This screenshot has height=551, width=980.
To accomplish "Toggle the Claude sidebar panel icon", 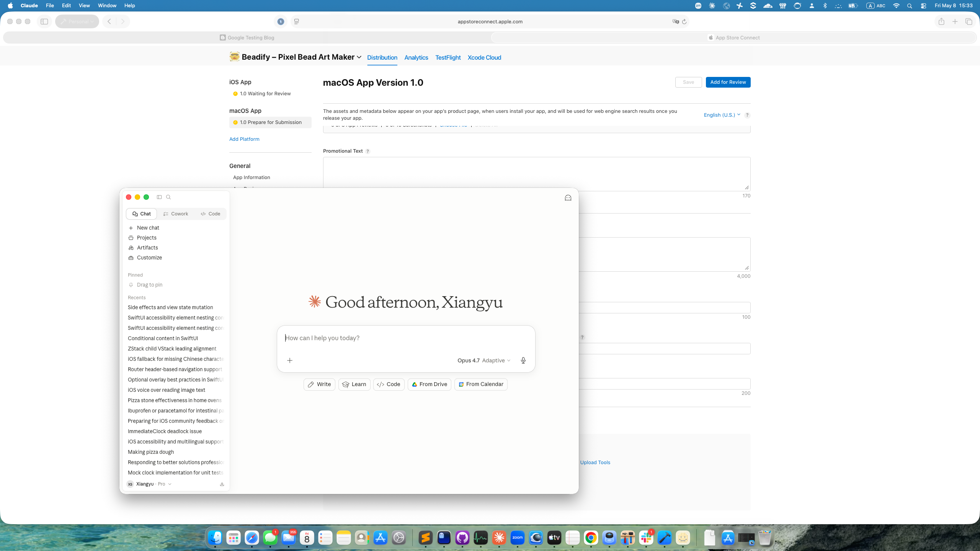I will click(159, 197).
